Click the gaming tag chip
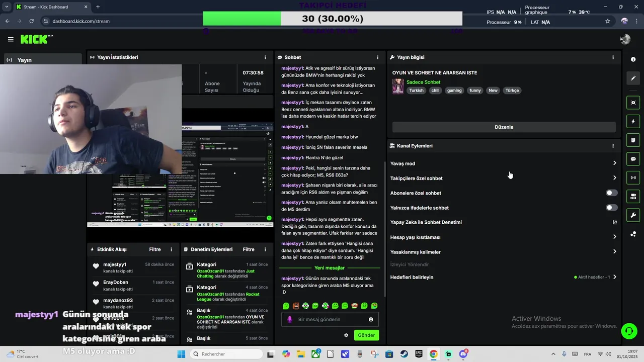This screenshot has height=362, width=644. tap(454, 90)
